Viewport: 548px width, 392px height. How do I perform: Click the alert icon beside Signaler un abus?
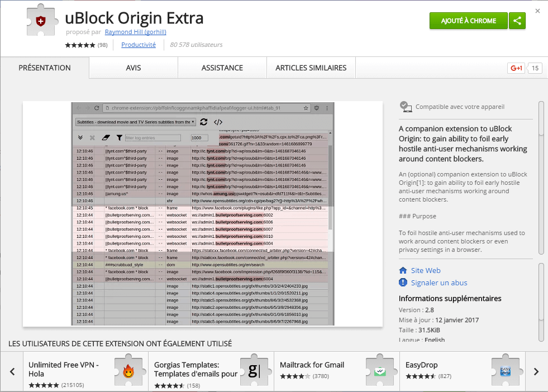pyautogui.click(x=403, y=283)
